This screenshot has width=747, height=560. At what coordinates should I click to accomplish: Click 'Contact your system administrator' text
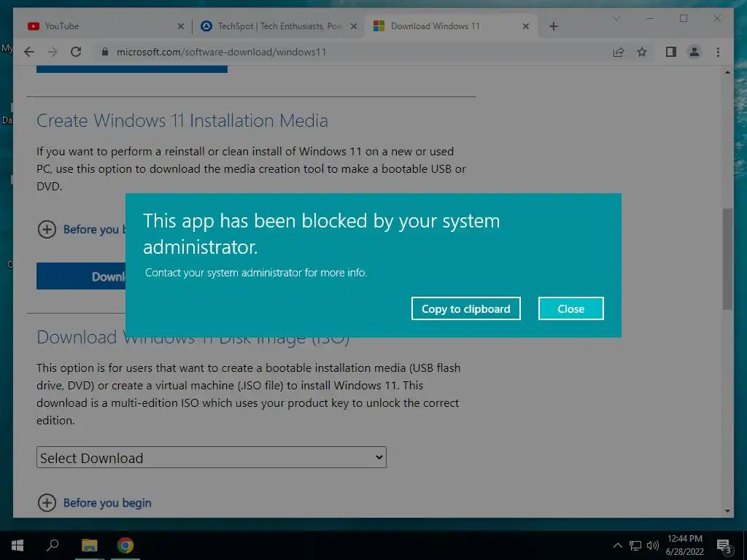pos(256,273)
